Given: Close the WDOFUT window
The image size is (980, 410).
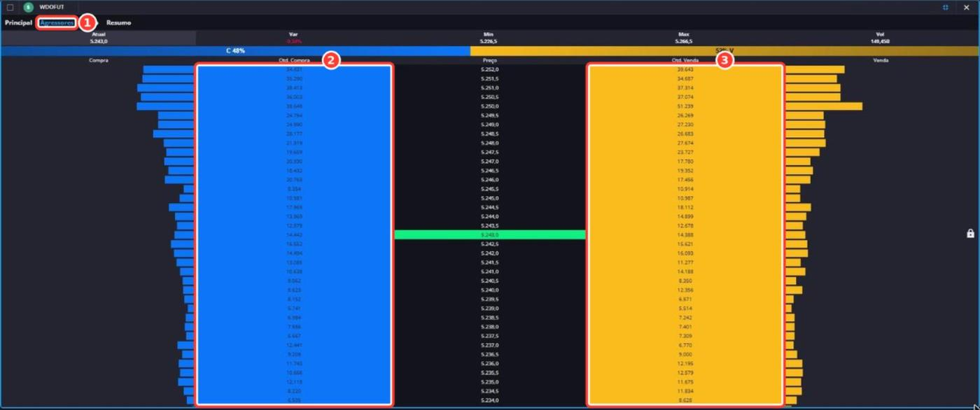Looking at the screenshot, I should click(967, 7).
